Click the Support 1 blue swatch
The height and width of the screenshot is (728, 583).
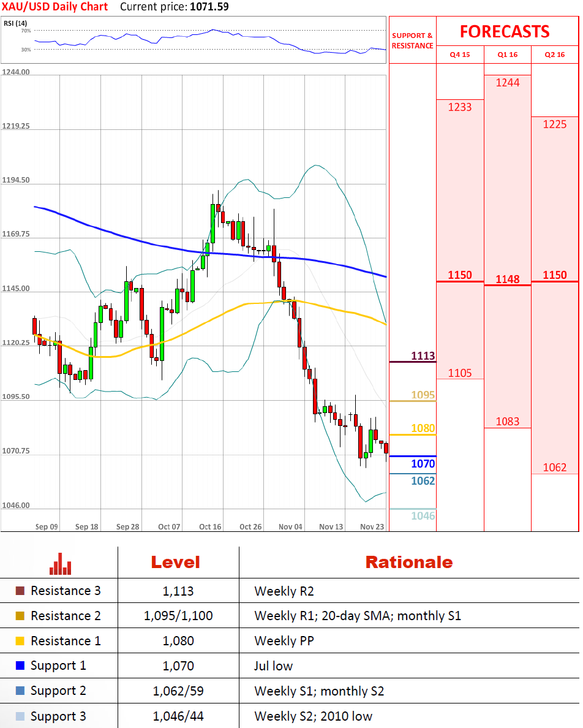(20, 665)
